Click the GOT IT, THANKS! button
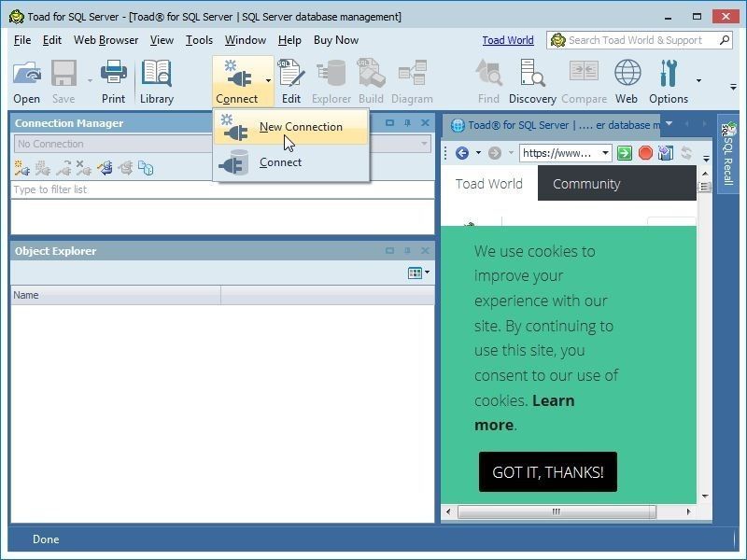747x560 pixels. (x=548, y=472)
